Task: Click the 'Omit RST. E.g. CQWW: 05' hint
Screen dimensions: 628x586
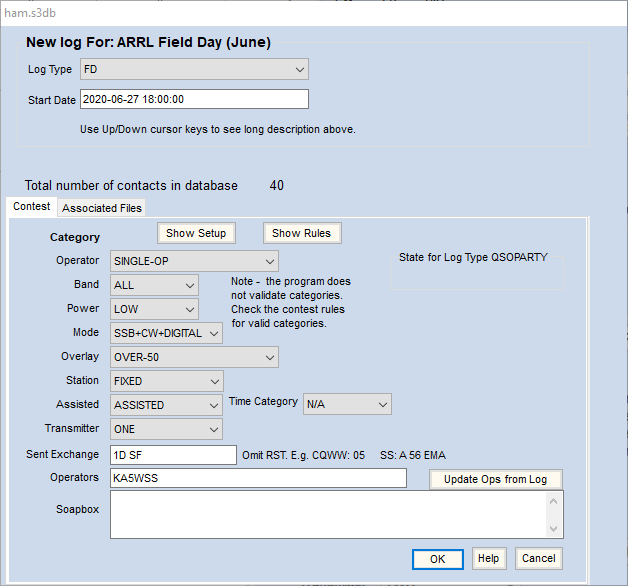Action: point(304,455)
